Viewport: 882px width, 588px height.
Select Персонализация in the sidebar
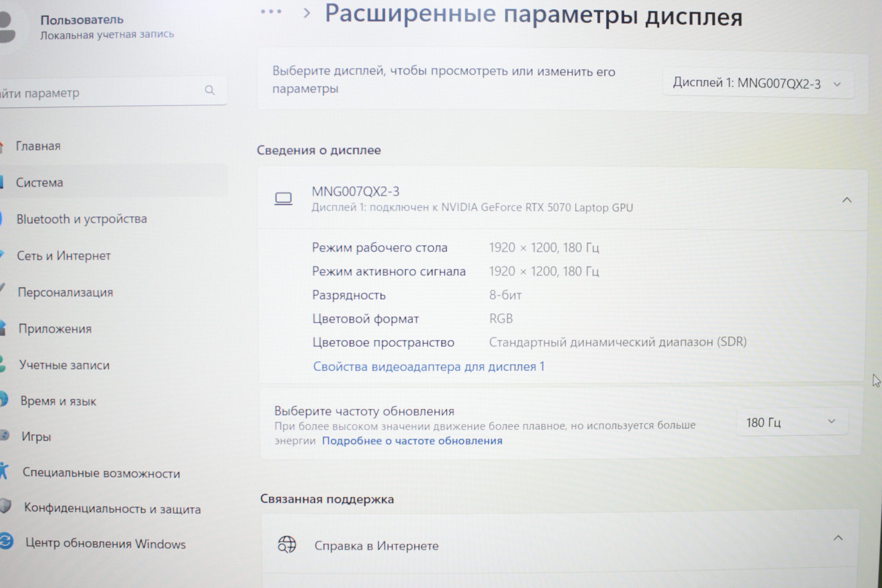click(65, 292)
